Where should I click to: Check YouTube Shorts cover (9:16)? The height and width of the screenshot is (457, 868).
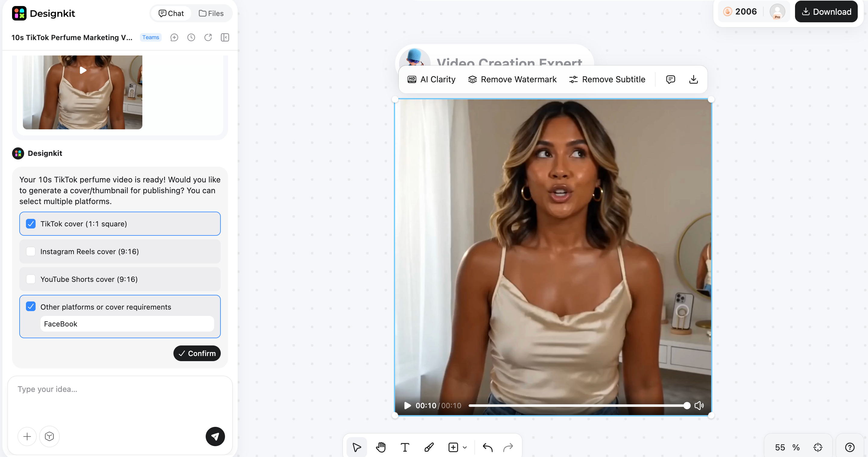(31, 279)
